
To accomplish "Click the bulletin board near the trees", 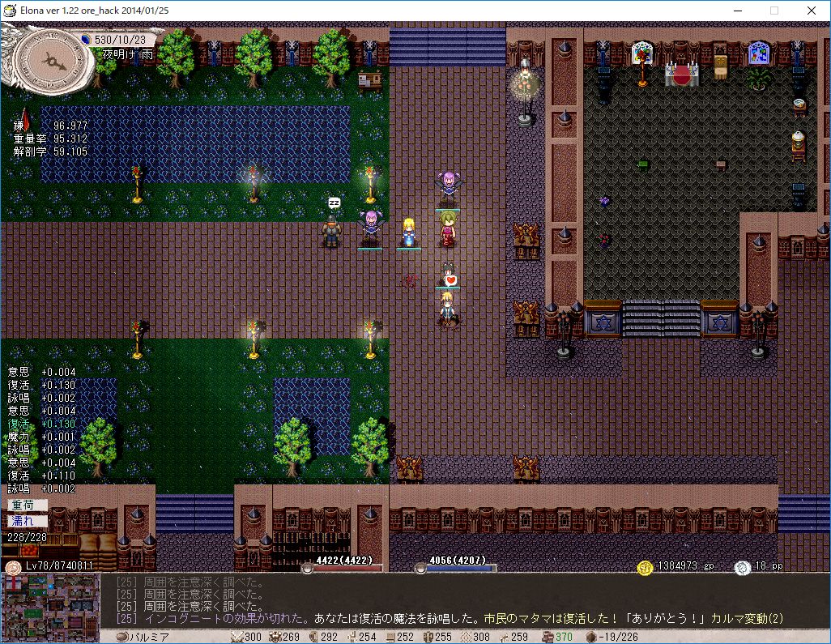I will (x=369, y=81).
